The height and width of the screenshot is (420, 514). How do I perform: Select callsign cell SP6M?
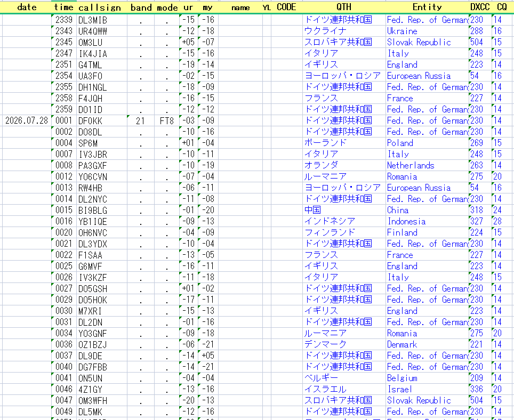pyautogui.click(x=102, y=143)
